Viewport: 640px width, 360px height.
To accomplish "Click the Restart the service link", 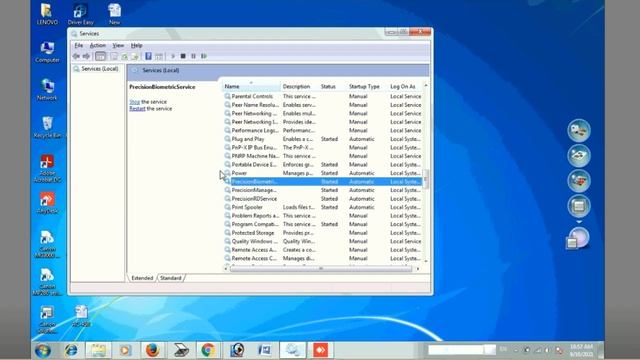I will (137, 109).
